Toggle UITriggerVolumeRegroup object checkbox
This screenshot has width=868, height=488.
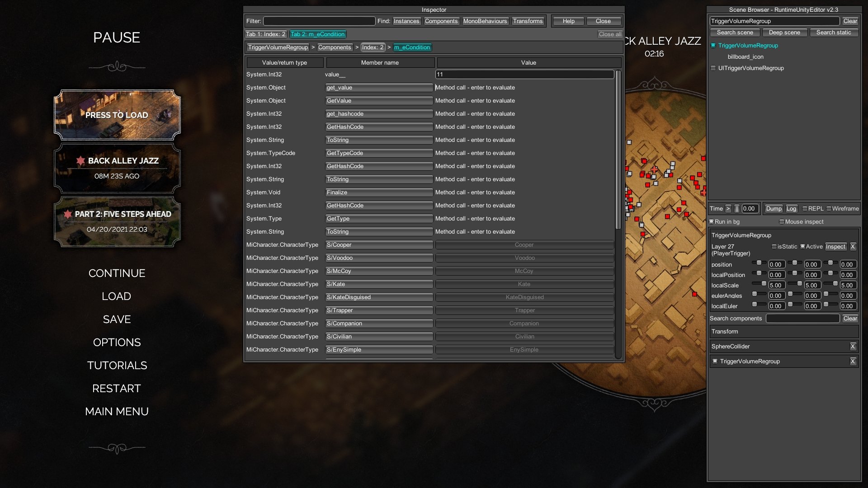click(x=713, y=68)
